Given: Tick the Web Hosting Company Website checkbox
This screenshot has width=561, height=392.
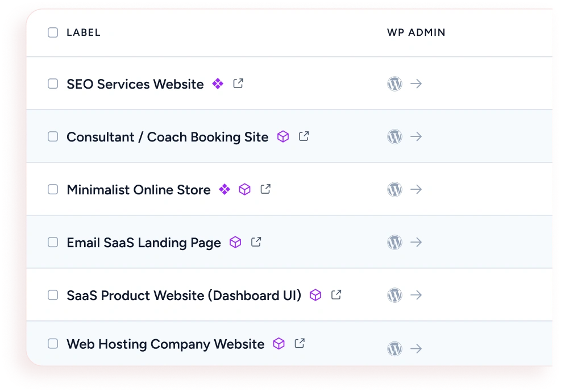Looking at the screenshot, I should (53, 344).
